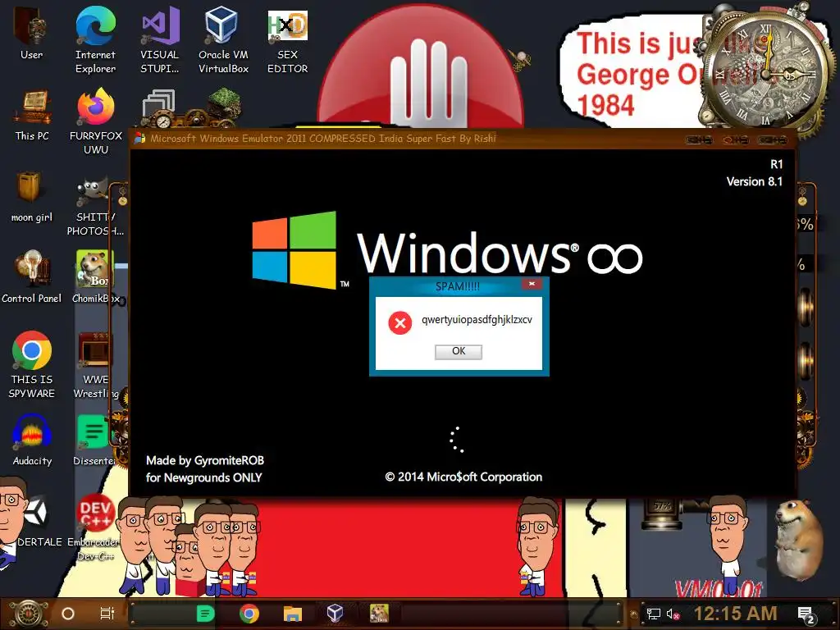Launch FURRYFOX UWU Firefox shortcut
This screenshot has height=630, width=840.
[x=95, y=121]
